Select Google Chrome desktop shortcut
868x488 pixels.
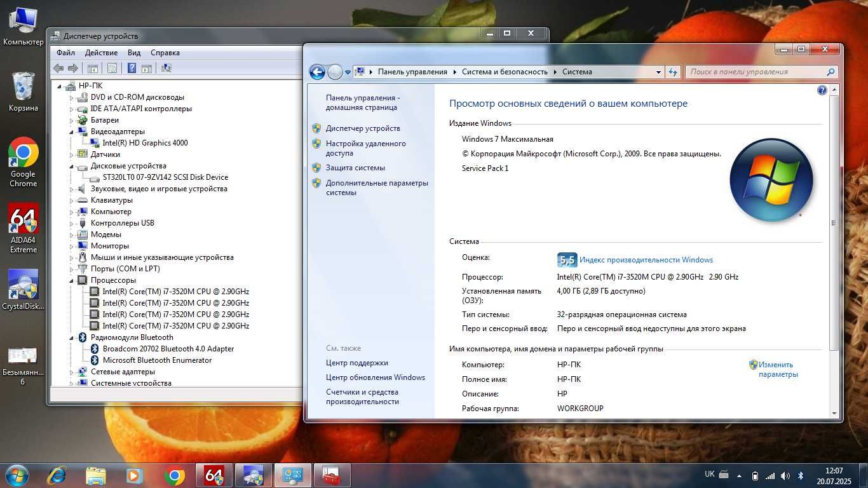point(24,162)
